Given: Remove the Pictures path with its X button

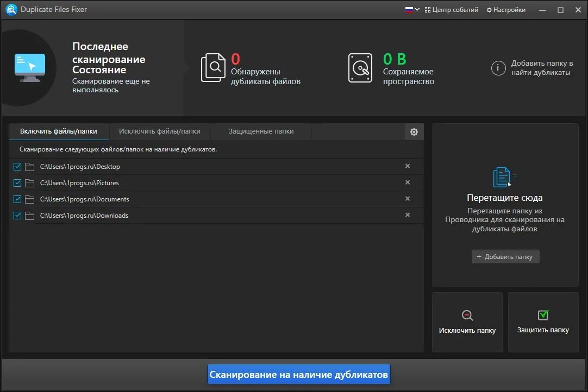Looking at the screenshot, I should [x=408, y=183].
